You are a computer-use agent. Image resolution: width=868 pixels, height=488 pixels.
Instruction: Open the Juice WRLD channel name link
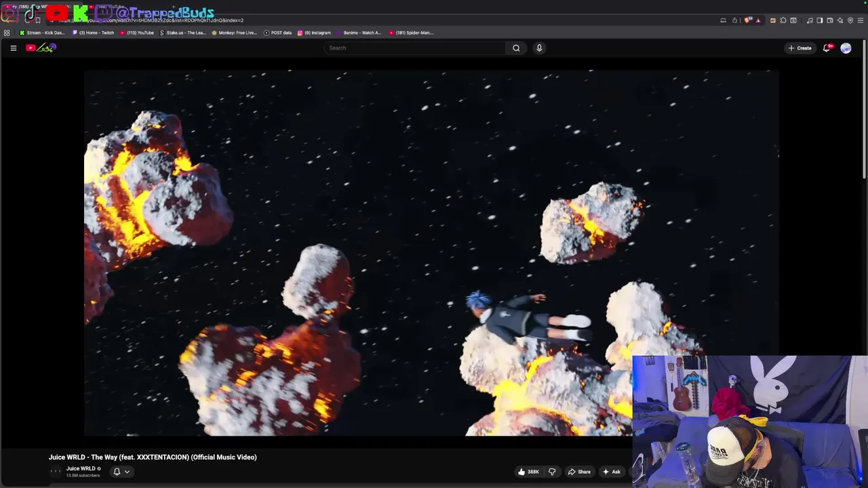point(81,468)
